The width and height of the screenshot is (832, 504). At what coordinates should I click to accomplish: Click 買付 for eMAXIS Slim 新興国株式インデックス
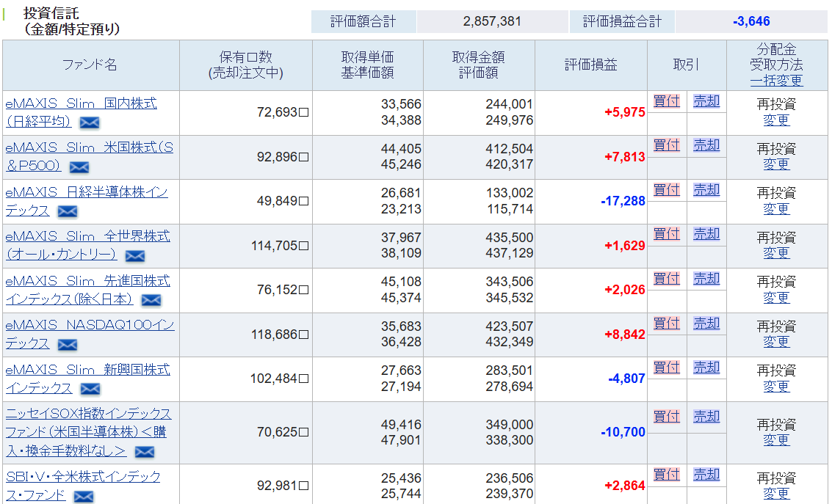[x=667, y=368]
